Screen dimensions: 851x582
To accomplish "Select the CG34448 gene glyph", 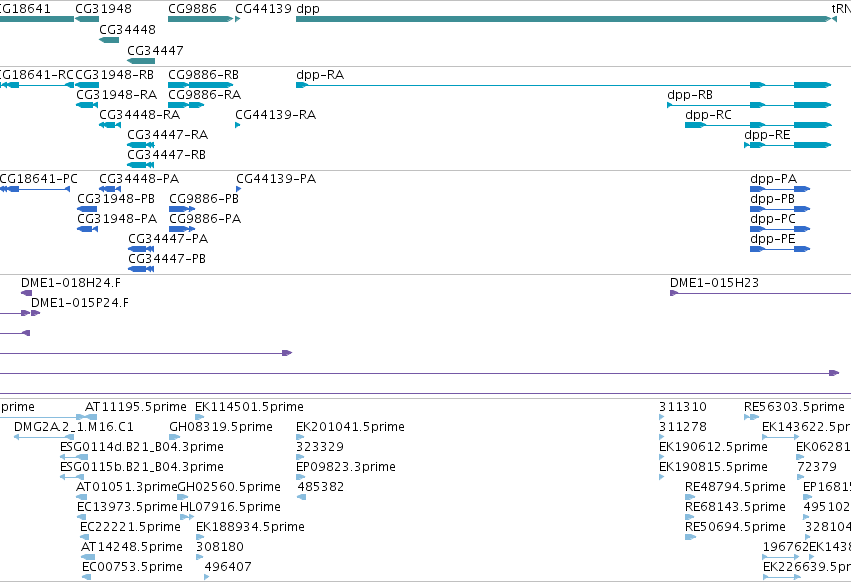I will pos(109,40).
